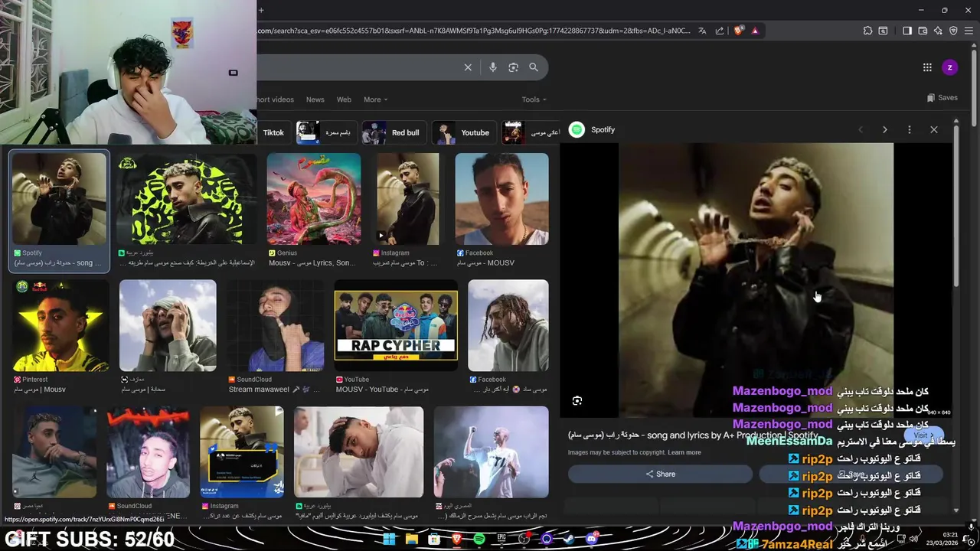This screenshot has width=980, height=551.
Task: Open a new browser tab with plus
Action: [261, 10]
